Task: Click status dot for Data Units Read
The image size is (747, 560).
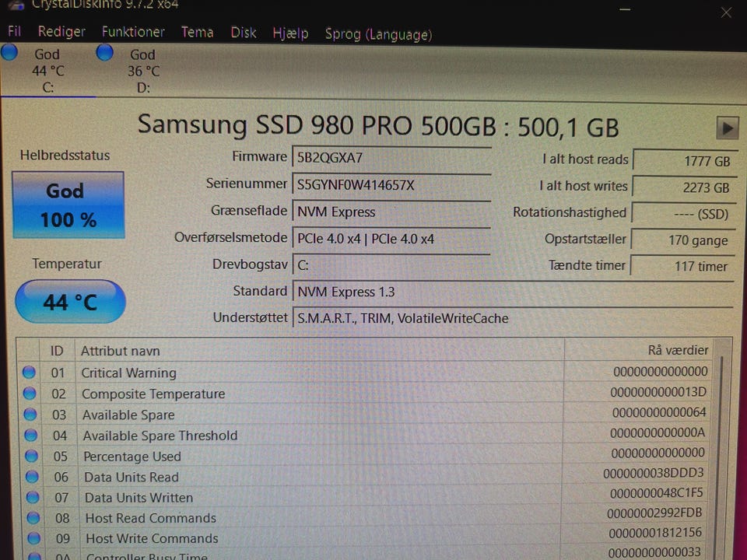Action: pos(32,476)
